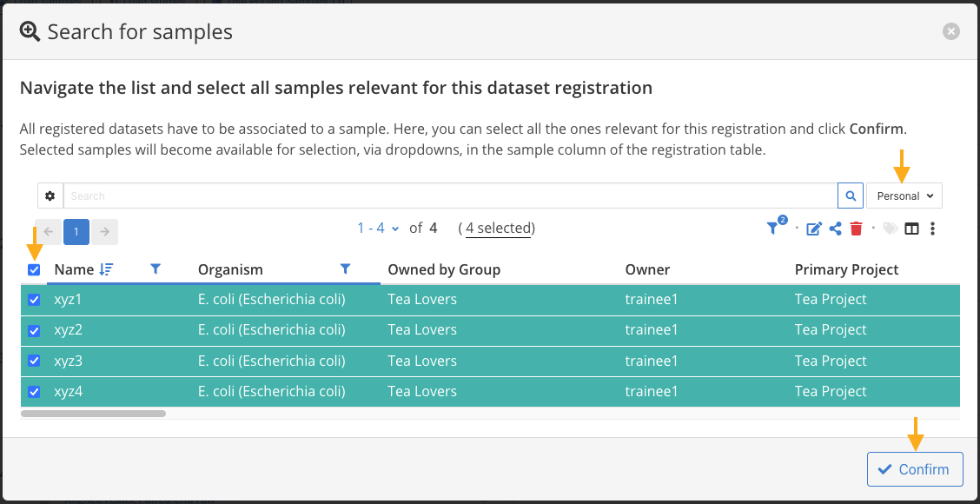The width and height of the screenshot is (980, 504).
Task: Open the three-dot more options menu
Action: (932, 229)
